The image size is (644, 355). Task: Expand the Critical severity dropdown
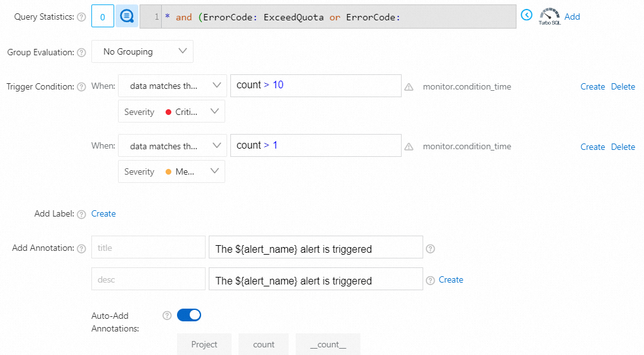coord(171,112)
